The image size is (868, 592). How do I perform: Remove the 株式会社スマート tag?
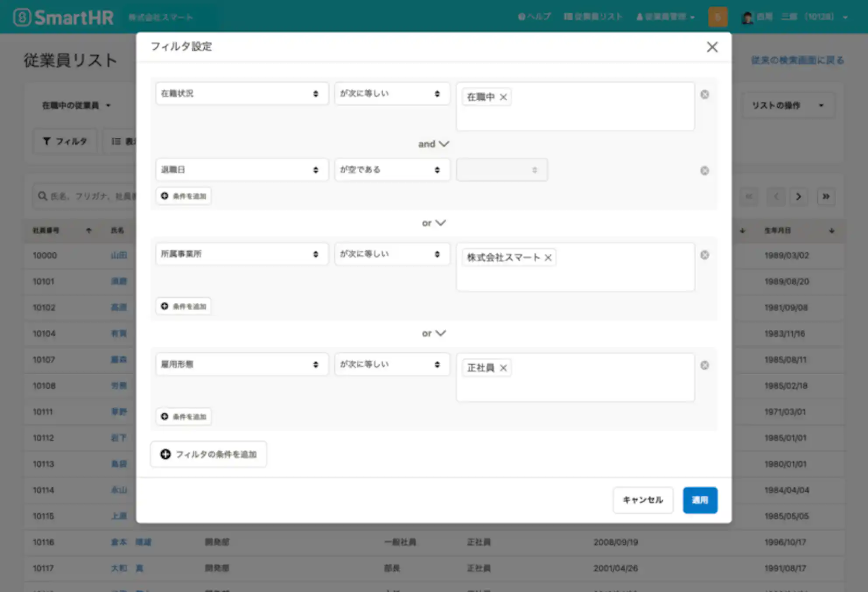coord(548,257)
